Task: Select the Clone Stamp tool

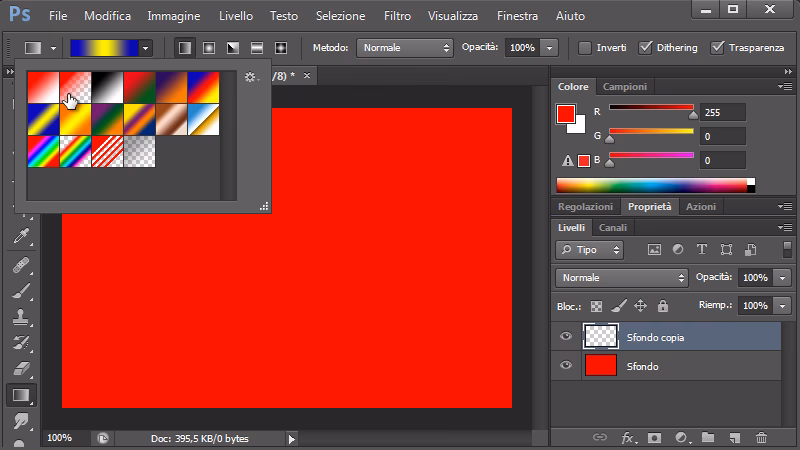Action: point(20,317)
